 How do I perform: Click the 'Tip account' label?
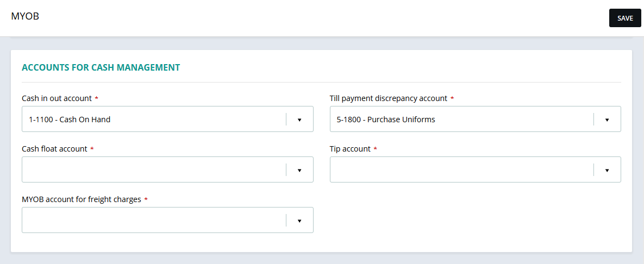click(350, 149)
